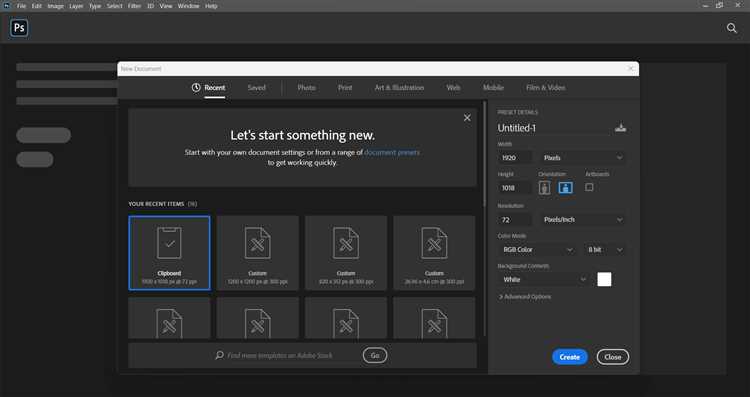The height and width of the screenshot is (397, 750).
Task: Follow the document presets link
Action: point(392,152)
